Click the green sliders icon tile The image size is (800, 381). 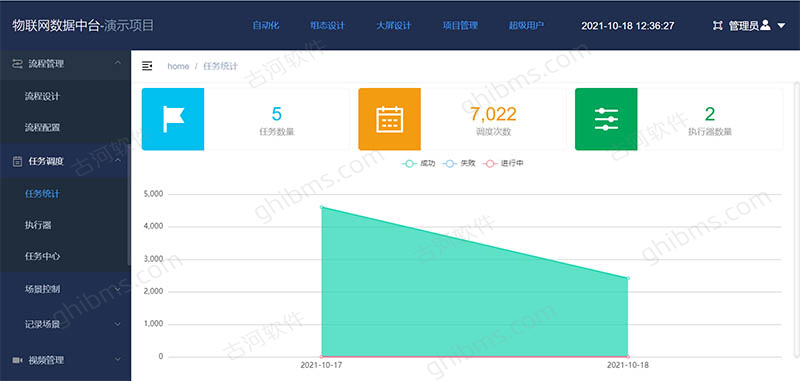[606, 119]
